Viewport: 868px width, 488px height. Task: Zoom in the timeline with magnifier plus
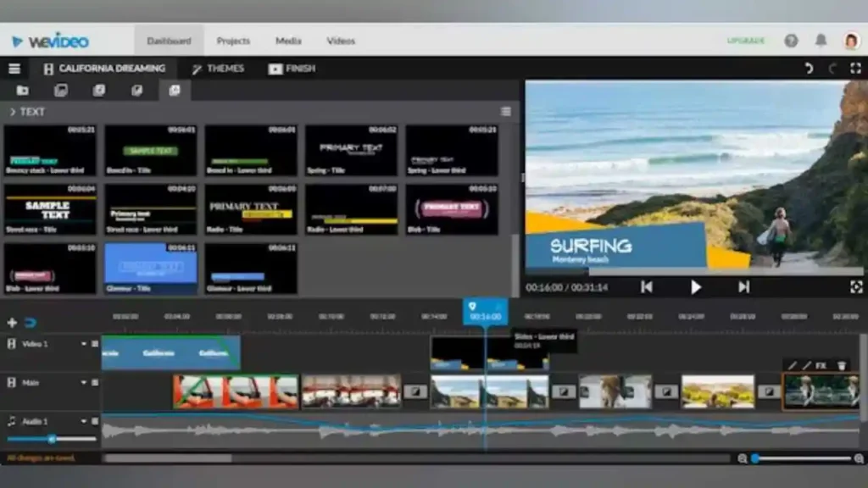tap(859, 458)
